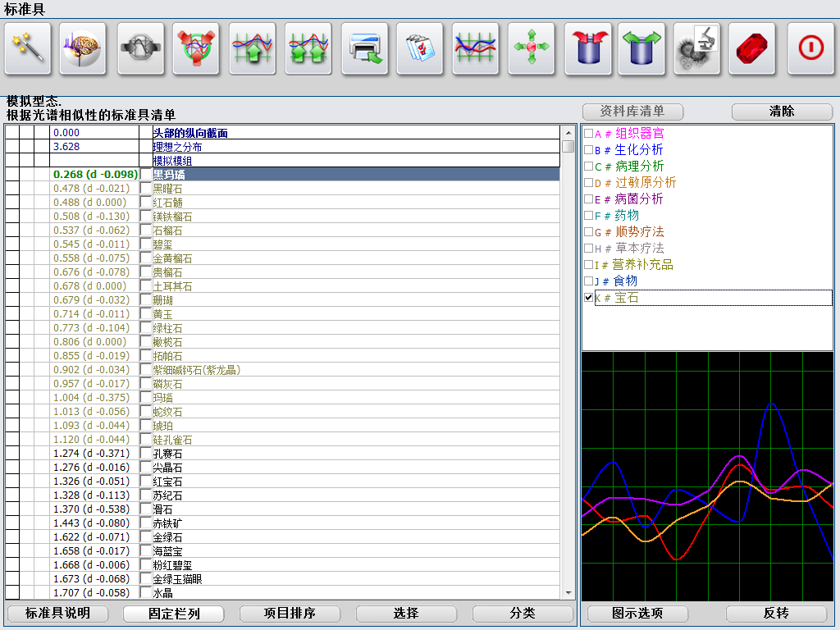Click the microscope and gears icon
The width and height of the screenshot is (840, 630).
pos(697,48)
